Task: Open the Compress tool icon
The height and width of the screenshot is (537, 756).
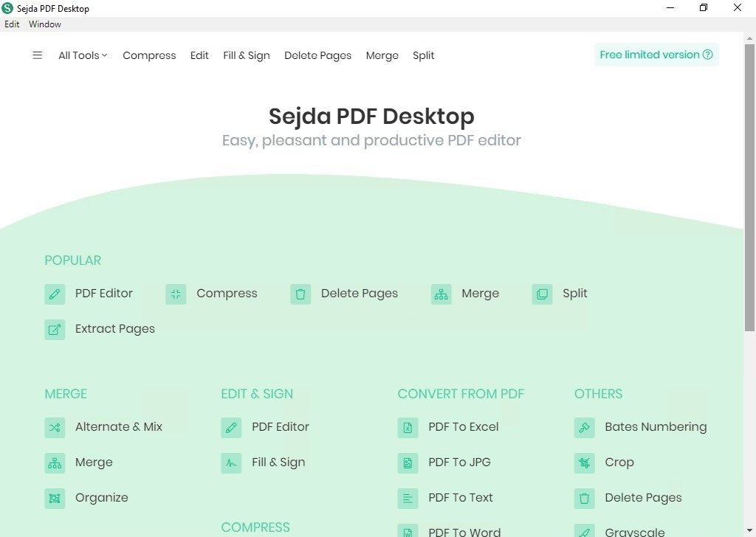Action: (x=176, y=294)
